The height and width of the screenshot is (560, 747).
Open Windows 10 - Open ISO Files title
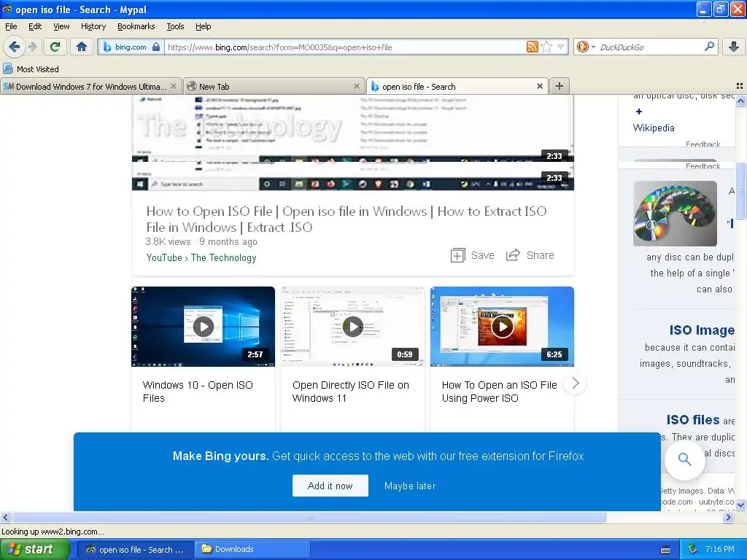198,392
